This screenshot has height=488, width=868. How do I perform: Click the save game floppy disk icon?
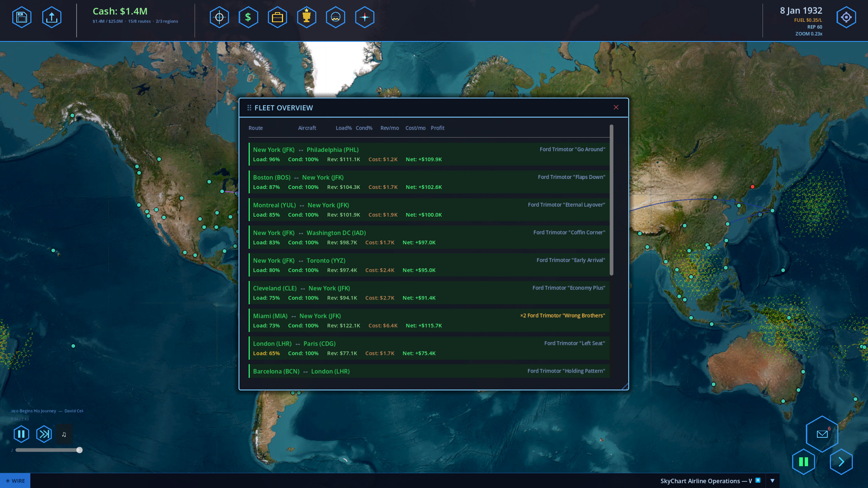coord(21,17)
